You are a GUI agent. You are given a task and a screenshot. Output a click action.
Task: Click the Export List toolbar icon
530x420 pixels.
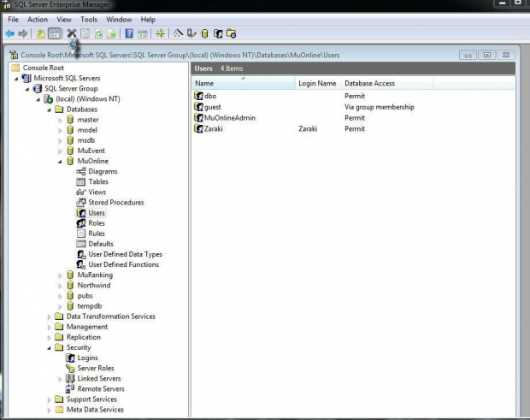111,34
